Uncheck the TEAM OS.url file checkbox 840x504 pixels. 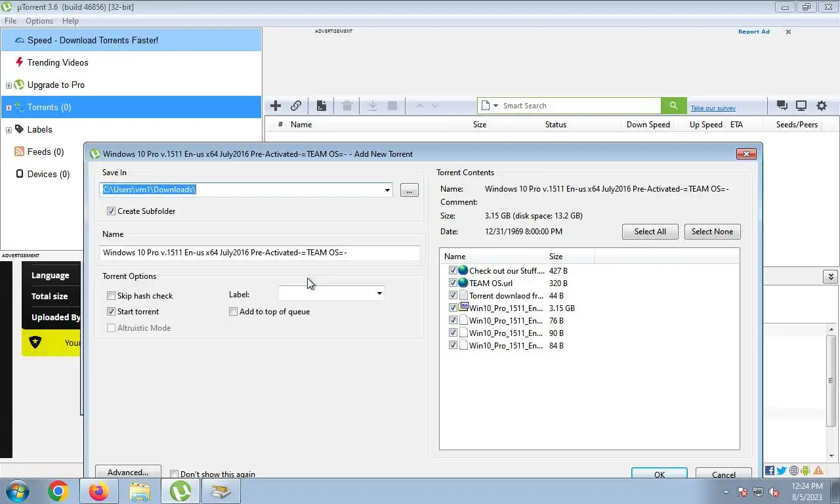click(x=453, y=283)
